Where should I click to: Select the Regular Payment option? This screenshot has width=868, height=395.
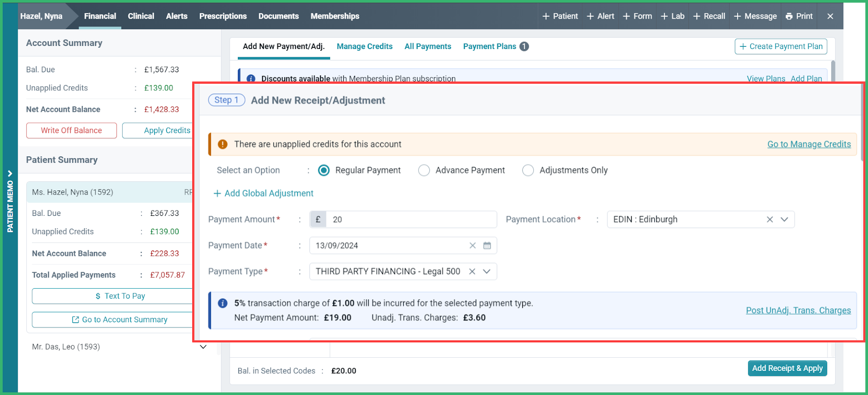tap(324, 170)
